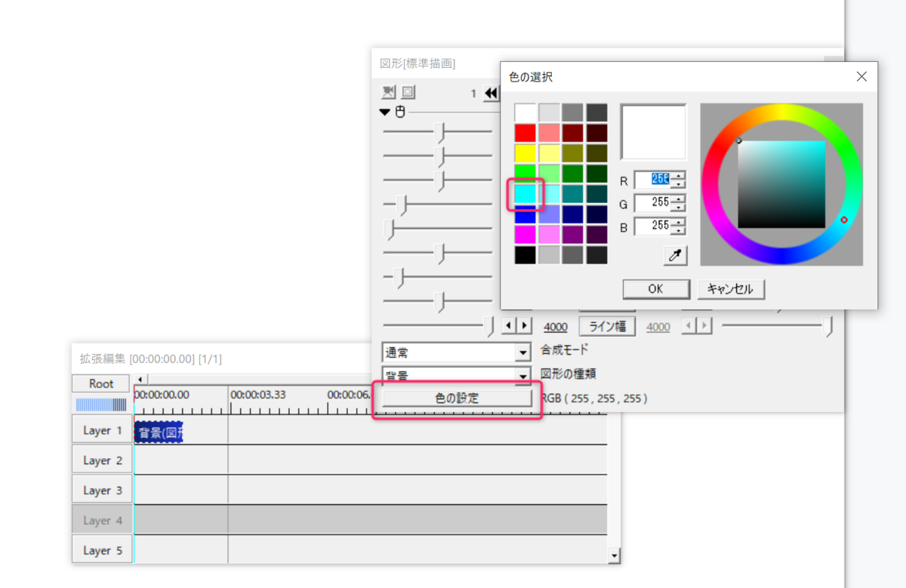Increment the R value with the up spinner

677,176
